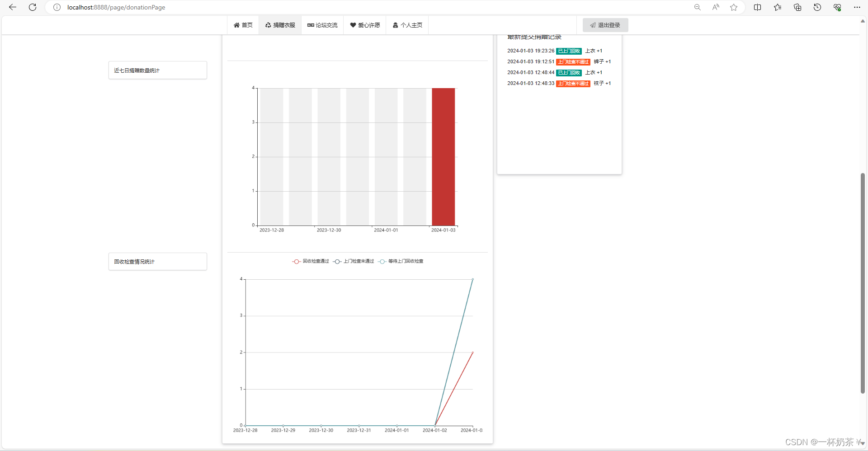Open the favorites list icon

tap(778, 7)
